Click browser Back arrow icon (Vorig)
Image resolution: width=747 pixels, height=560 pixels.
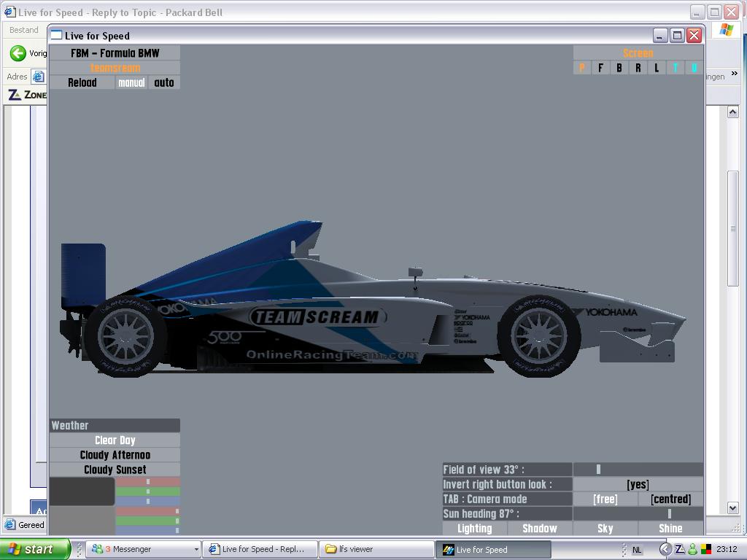[x=18, y=53]
